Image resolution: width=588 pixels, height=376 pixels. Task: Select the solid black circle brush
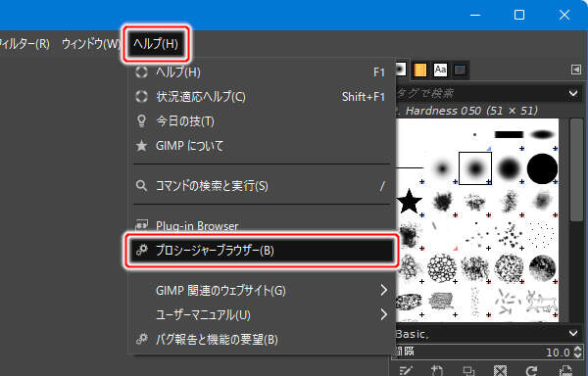(x=542, y=168)
